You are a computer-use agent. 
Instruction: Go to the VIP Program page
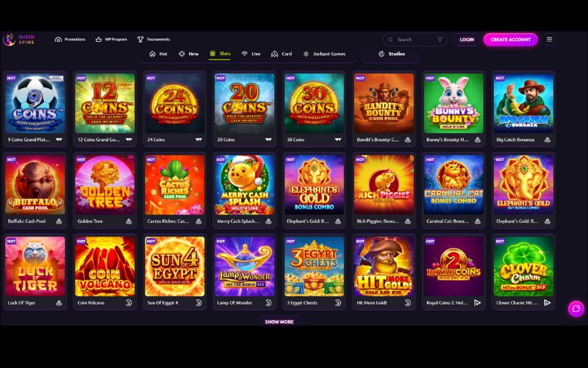tap(112, 40)
